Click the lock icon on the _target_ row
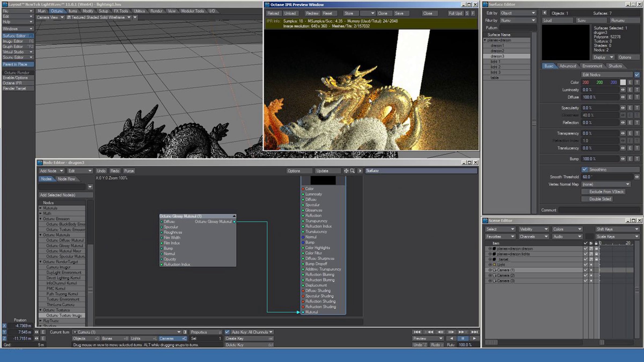Viewport: 644px width, 362px height. 596,259
